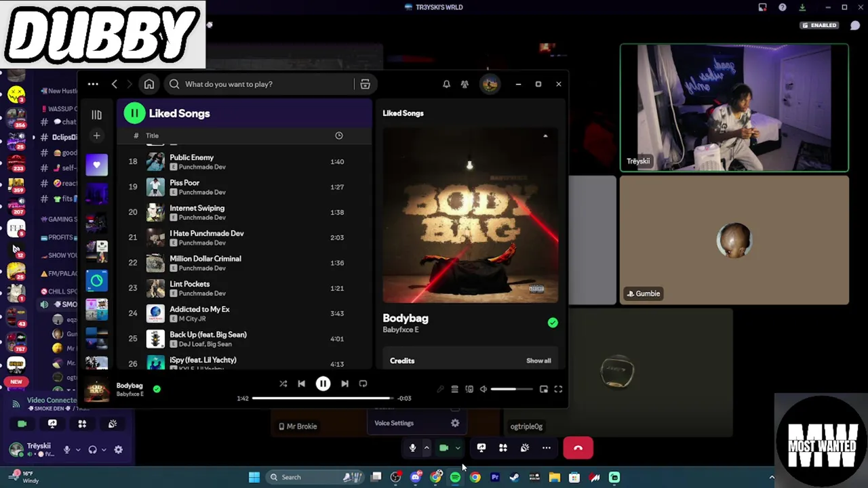Open the Spotify queue icon
Image resolution: width=868 pixels, height=488 pixels.
[x=454, y=389]
